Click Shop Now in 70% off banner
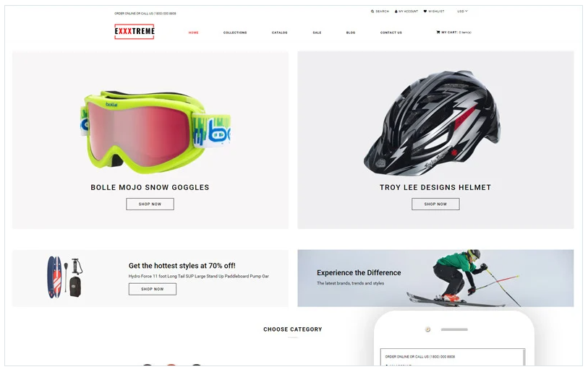588x372 pixels. coord(153,289)
